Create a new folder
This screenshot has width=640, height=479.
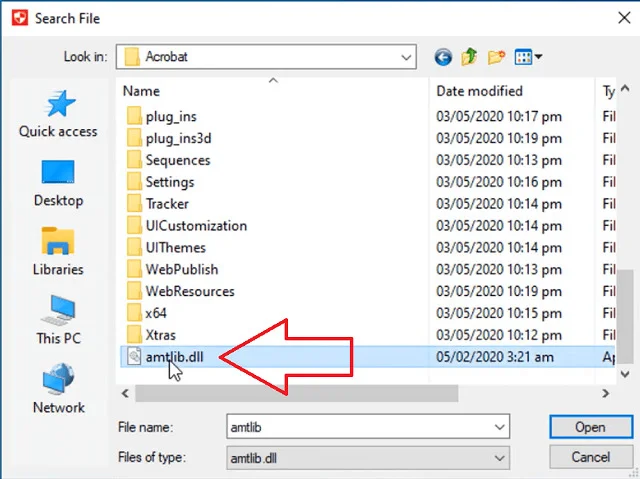pos(496,57)
